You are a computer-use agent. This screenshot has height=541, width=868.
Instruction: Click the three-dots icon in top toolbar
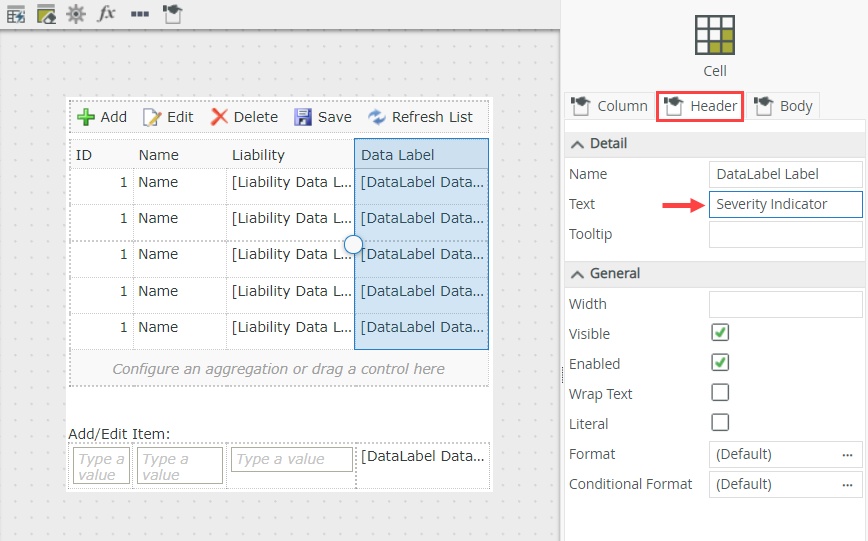pyautogui.click(x=139, y=14)
